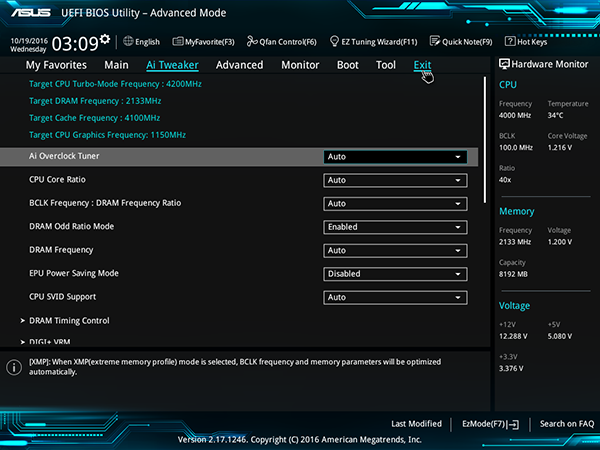
Task: Open MyFavorite(F3) label
Action: [x=210, y=42]
